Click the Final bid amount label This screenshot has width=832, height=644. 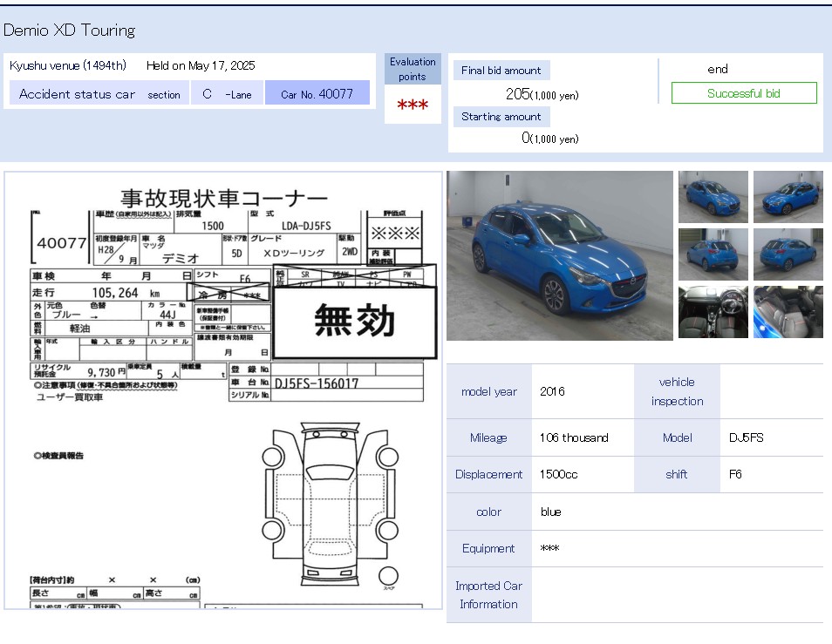[x=501, y=70]
